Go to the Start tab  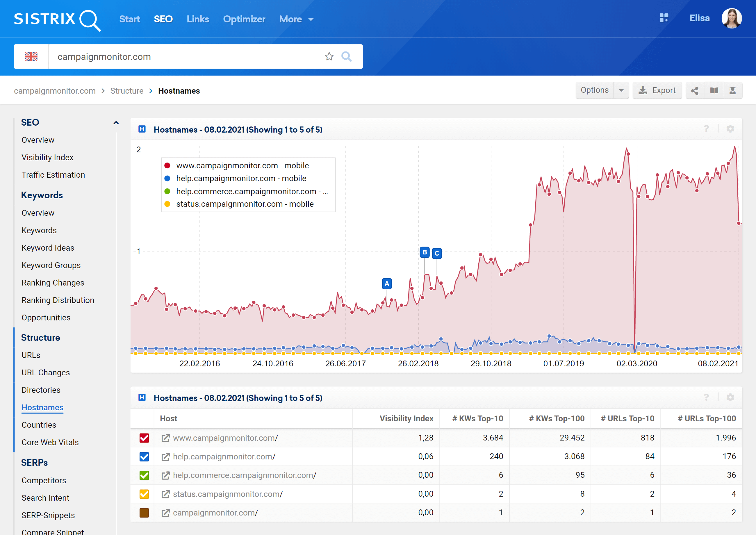click(129, 19)
